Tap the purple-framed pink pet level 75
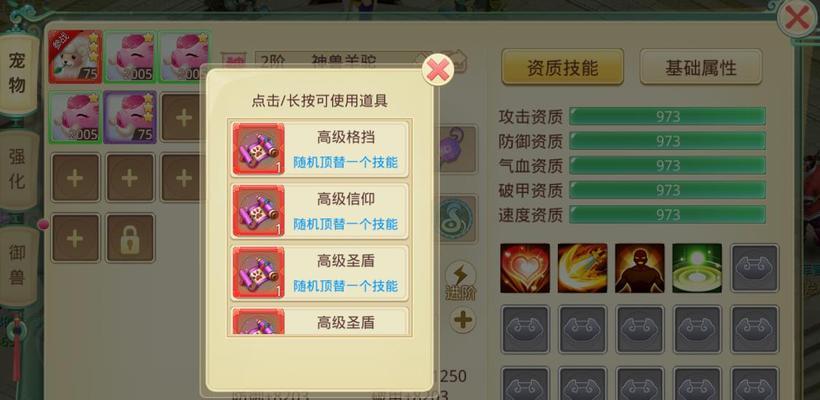This screenshot has width=820, height=400. (130, 117)
